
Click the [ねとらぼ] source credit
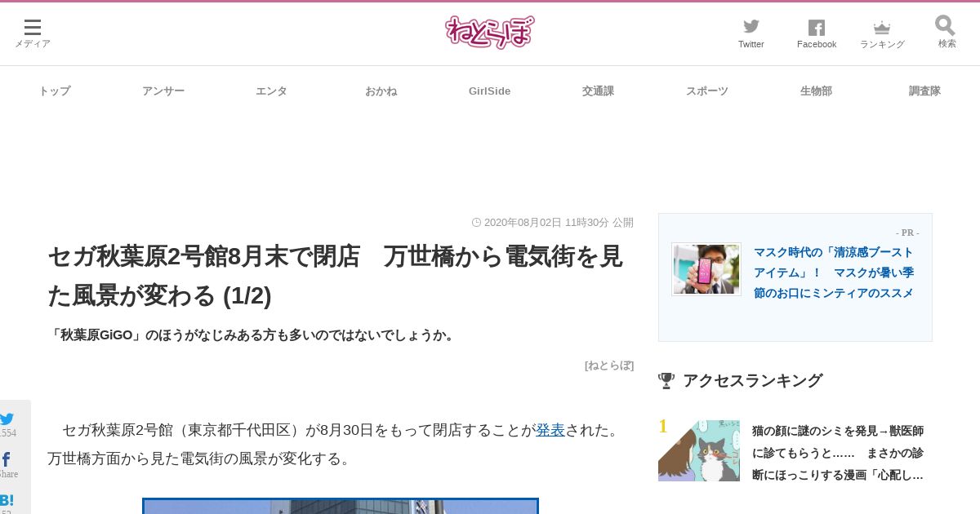(x=609, y=366)
